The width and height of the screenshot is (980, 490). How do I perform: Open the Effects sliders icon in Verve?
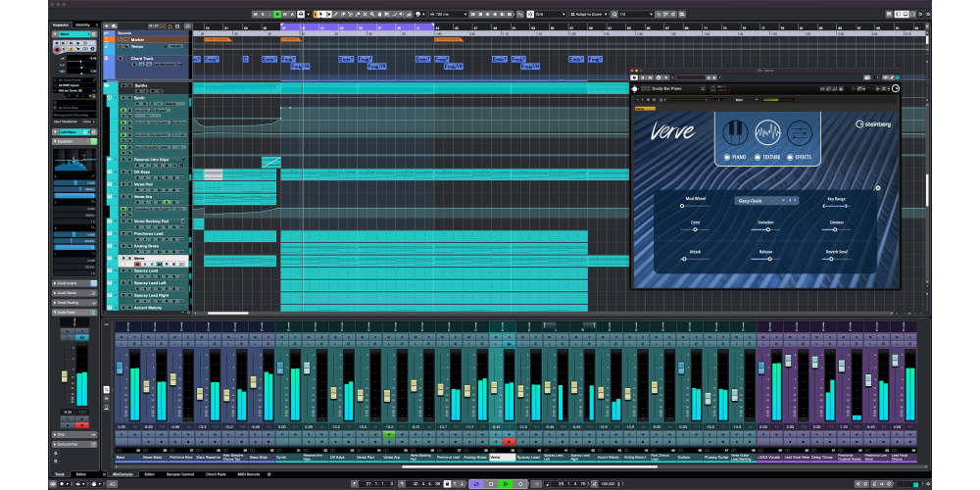[x=800, y=132]
